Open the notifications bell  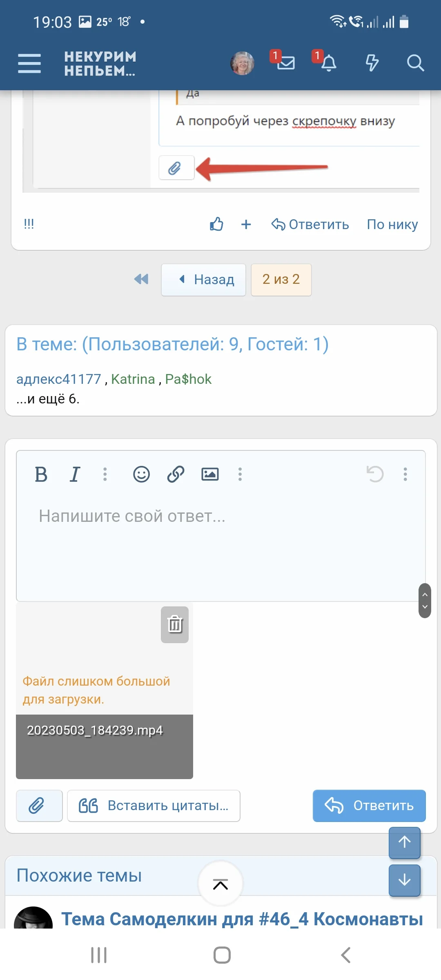click(328, 63)
